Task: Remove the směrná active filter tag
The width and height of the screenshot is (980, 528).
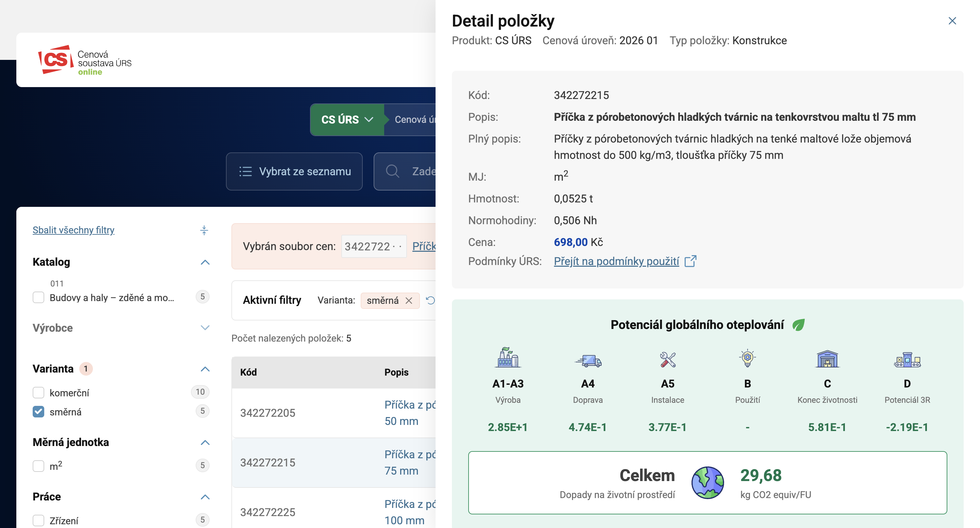Action: tap(409, 300)
